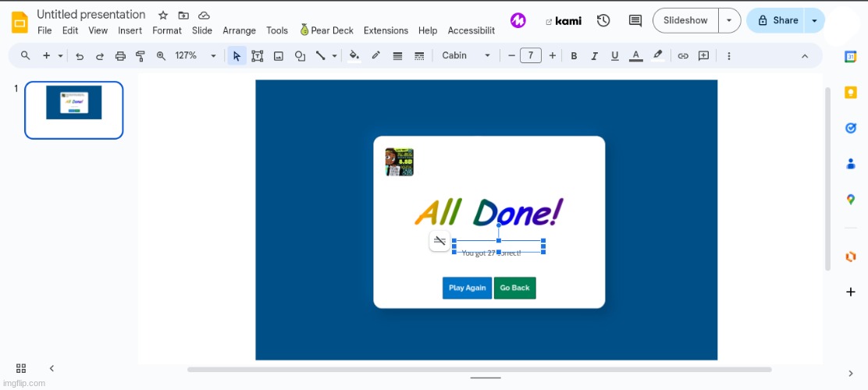
Task: Undo the last action
Action: [80, 56]
